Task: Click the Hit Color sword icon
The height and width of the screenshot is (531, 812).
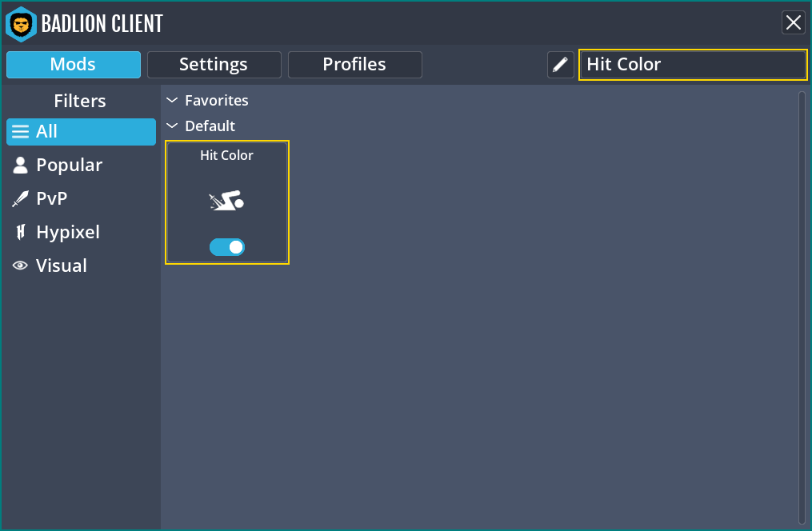Action: [226, 200]
